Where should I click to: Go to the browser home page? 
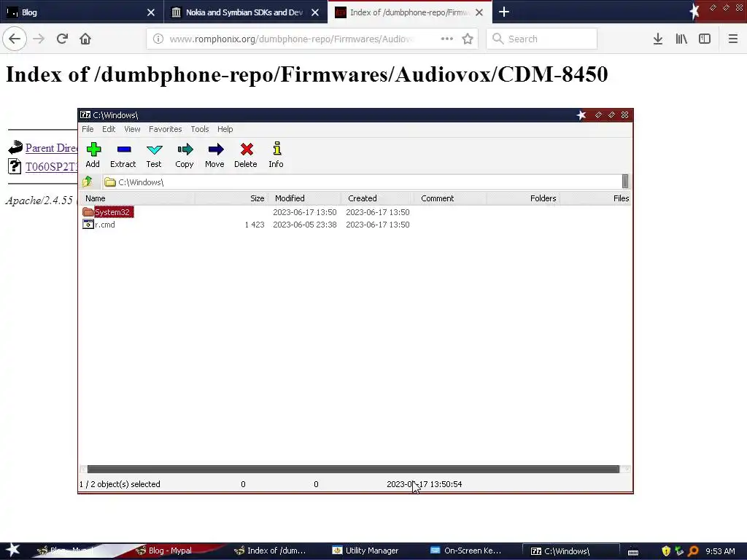(x=85, y=39)
